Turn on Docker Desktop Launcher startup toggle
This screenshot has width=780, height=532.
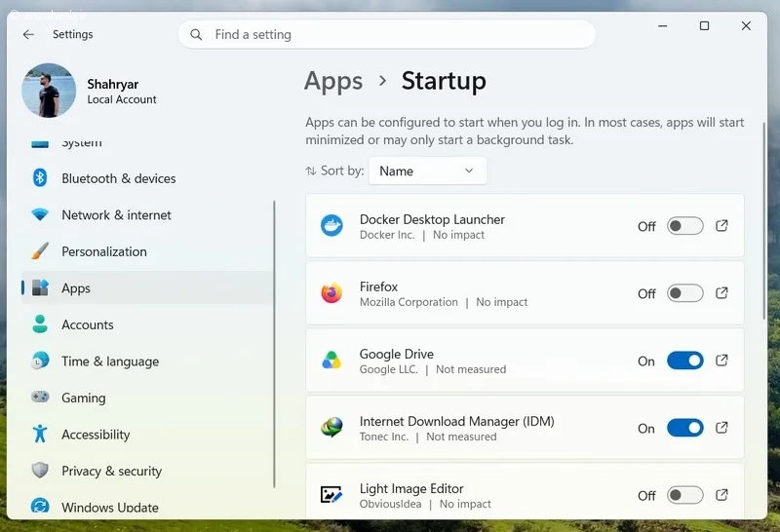(x=685, y=226)
